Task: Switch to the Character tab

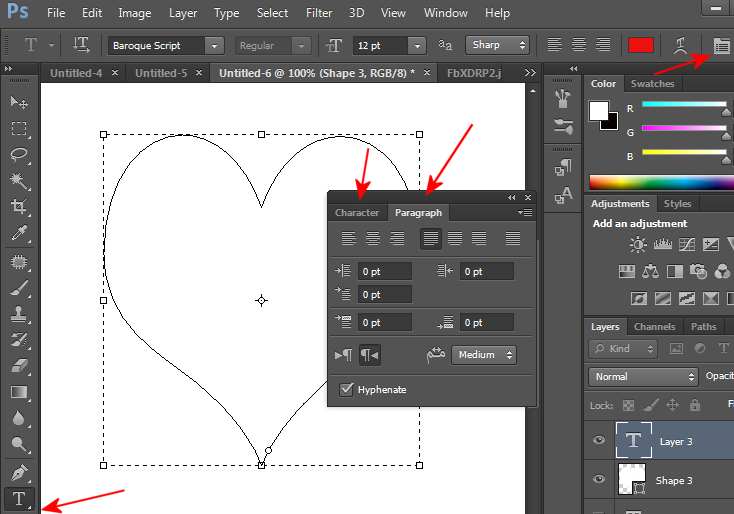Action: pos(357,213)
